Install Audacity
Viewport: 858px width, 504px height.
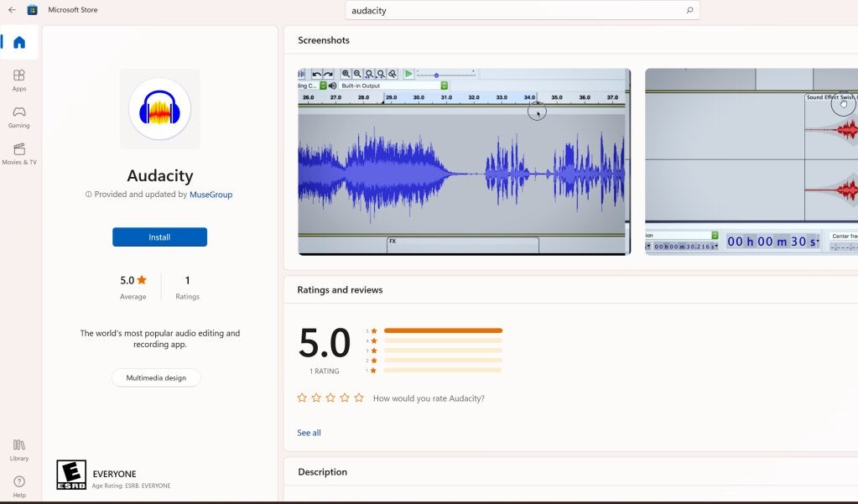coord(159,236)
